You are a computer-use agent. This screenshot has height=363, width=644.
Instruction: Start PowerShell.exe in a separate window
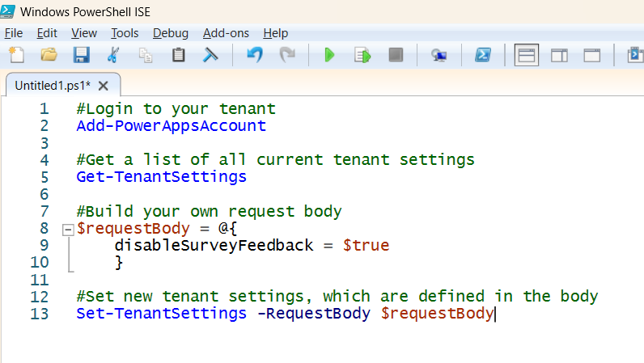[482, 55]
